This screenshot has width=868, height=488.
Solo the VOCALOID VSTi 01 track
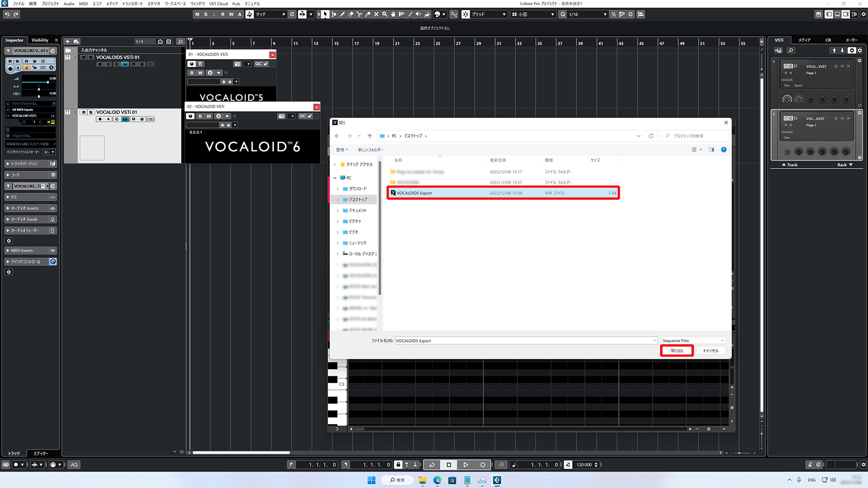click(91, 113)
